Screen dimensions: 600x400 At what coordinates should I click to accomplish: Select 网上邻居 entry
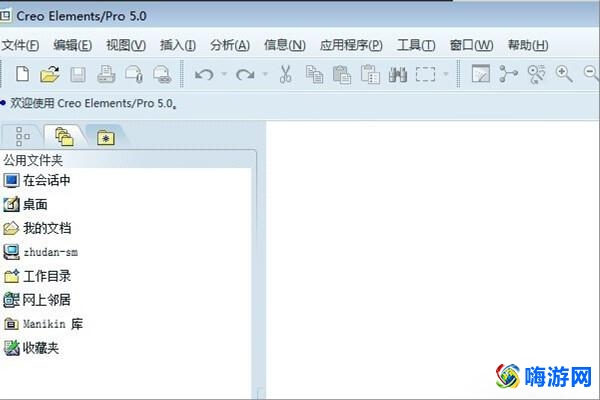(37, 300)
